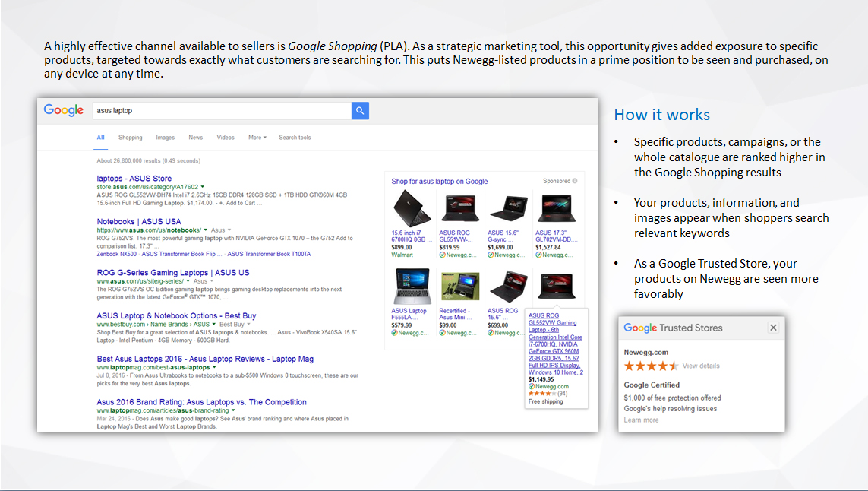Expand dropdown arrow after asus.com/us/notebooks URL

click(x=205, y=230)
